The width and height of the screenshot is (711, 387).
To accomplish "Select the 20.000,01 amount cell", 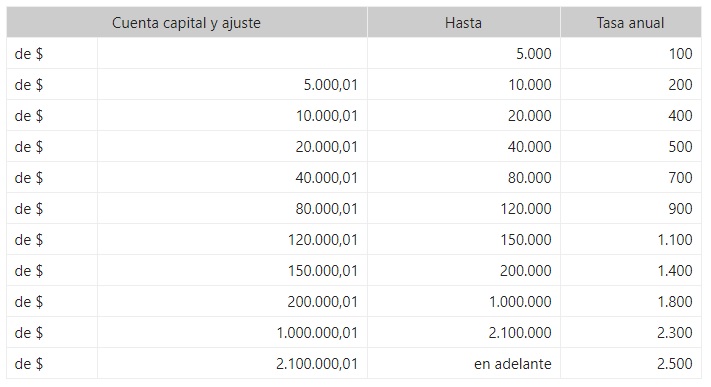I will [x=232, y=146].
